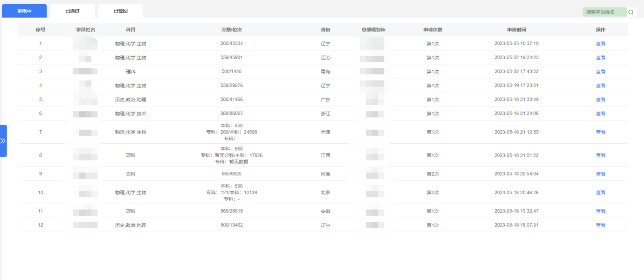Click the search magnifier icon
The height and width of the screenshot is (280, 644).
(631, 12)
